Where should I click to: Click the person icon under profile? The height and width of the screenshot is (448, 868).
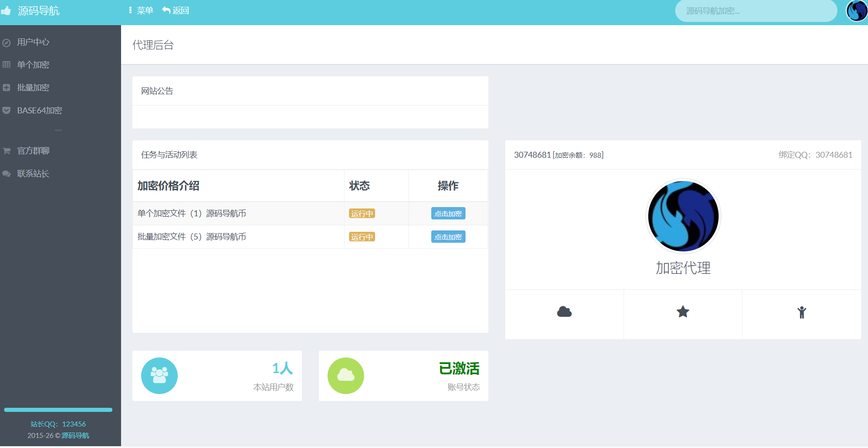801,312
